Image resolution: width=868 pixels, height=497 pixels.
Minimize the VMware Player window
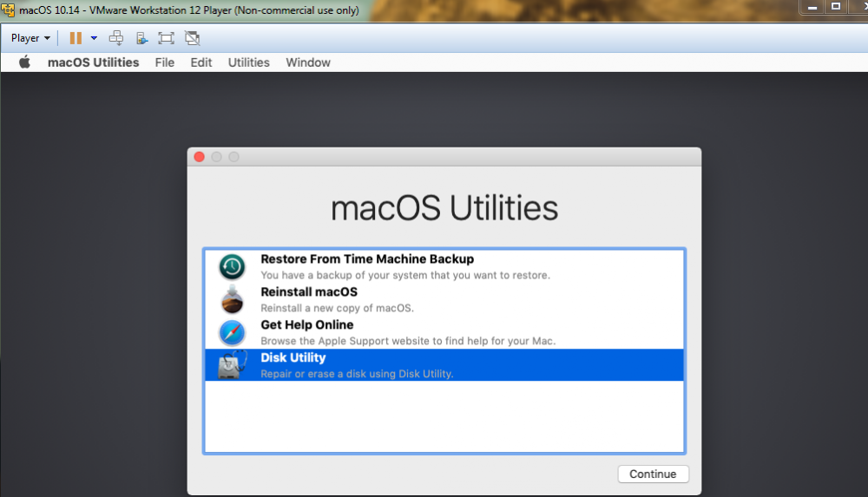[812, 7]
